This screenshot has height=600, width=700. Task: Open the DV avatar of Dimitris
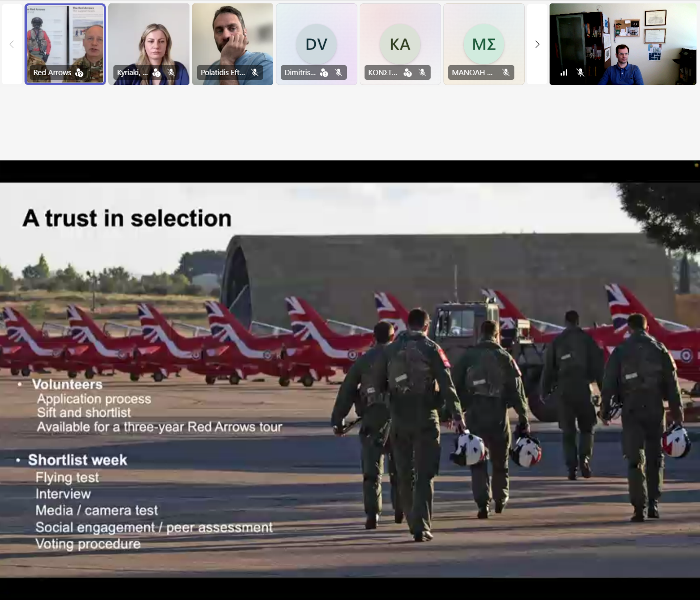pos(316,44)
